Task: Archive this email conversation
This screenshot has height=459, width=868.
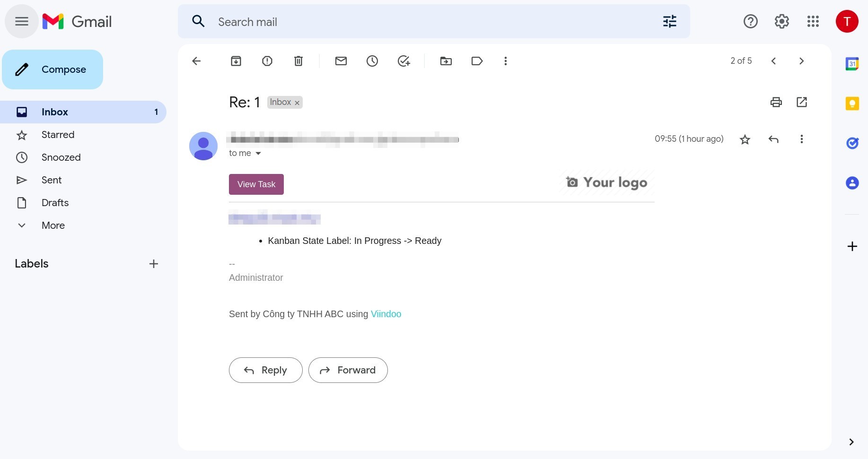Action: [x=236, y=61]
